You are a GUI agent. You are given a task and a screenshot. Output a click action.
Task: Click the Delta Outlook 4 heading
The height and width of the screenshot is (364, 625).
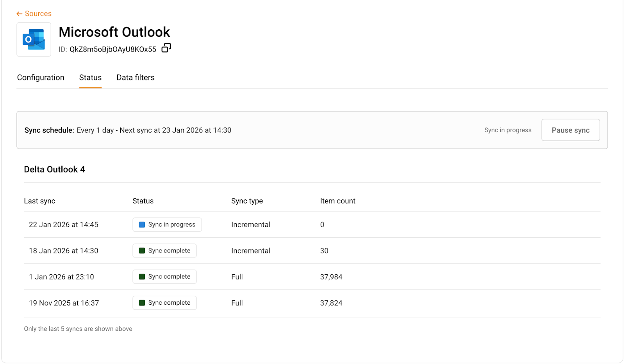54,169
